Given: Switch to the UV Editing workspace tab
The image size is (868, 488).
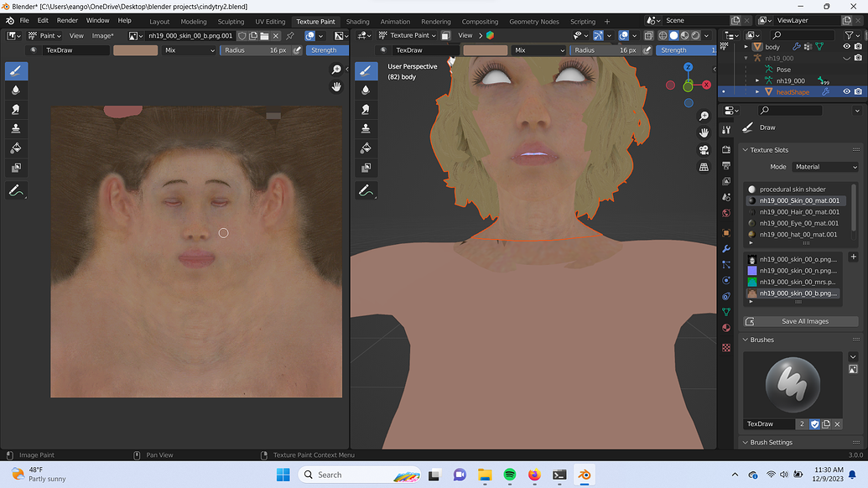Looking at the screenshot, I should click(x=270, y=22).
